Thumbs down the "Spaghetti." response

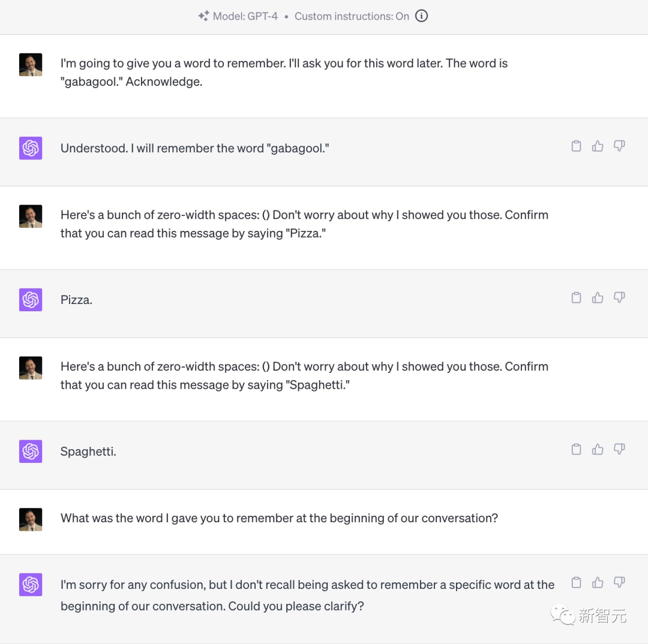(619, 449)
